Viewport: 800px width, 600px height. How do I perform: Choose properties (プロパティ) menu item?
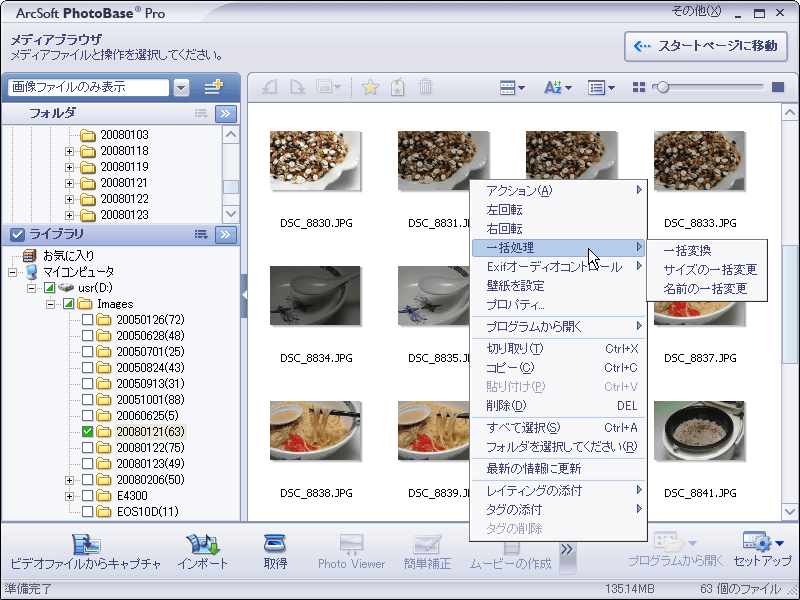coord(559,305)
